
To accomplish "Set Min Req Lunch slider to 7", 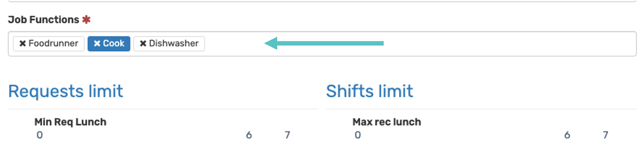I will tap(287, 135).
